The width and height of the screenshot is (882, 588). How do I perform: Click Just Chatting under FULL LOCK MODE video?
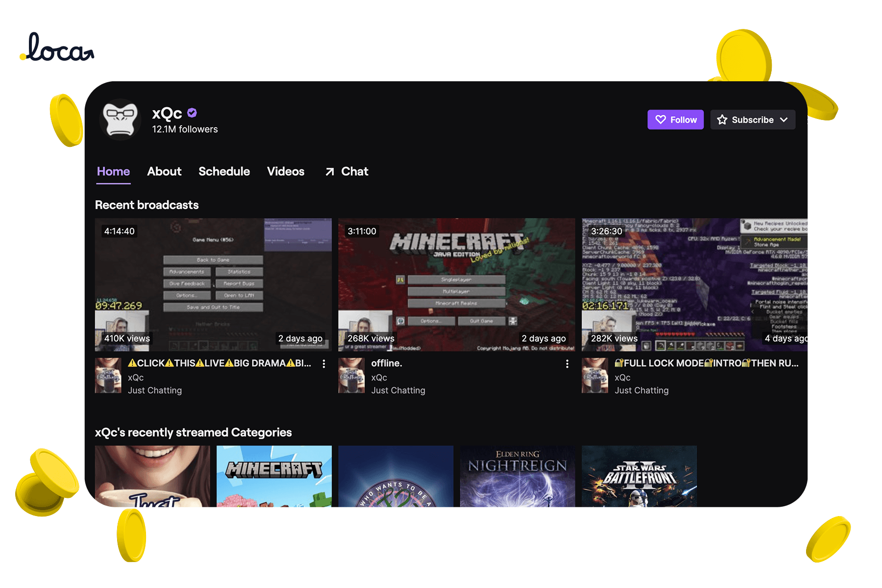click(x=641, y=390)
